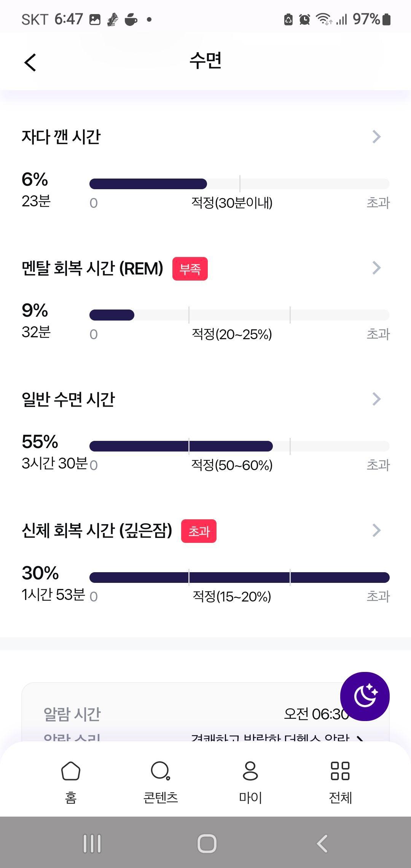Click the 자다 깬 시간 progress bar

tap(239, 184)
